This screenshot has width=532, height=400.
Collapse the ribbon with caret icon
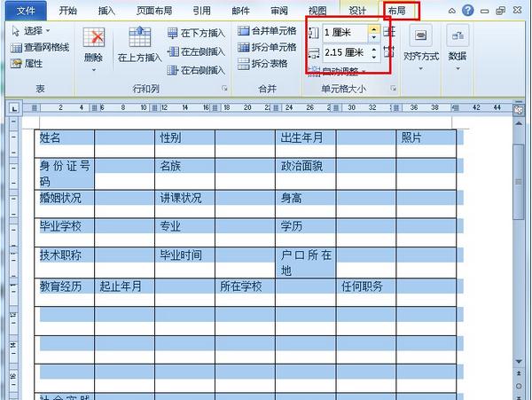point(451,11)
